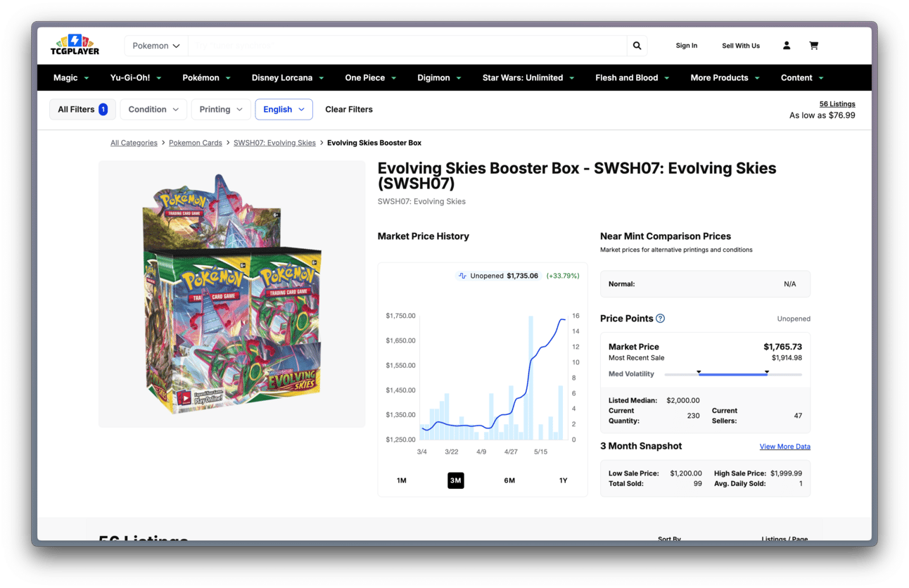Screen dimensions: 909x588
Task: Click the Near Mint Comparison Prices heading
Action: pyautogui.click(x=666, y=236)
